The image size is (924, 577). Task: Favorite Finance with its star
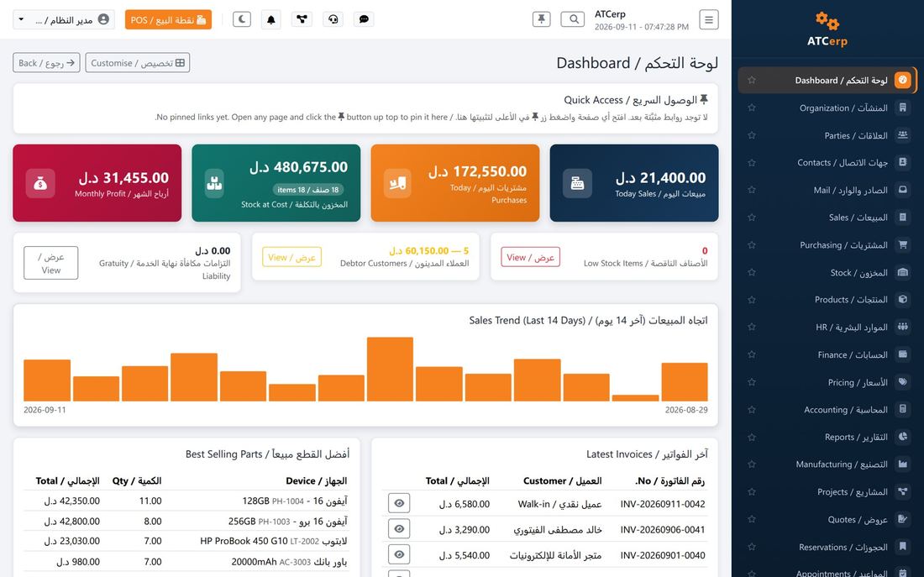click(751, 354)
